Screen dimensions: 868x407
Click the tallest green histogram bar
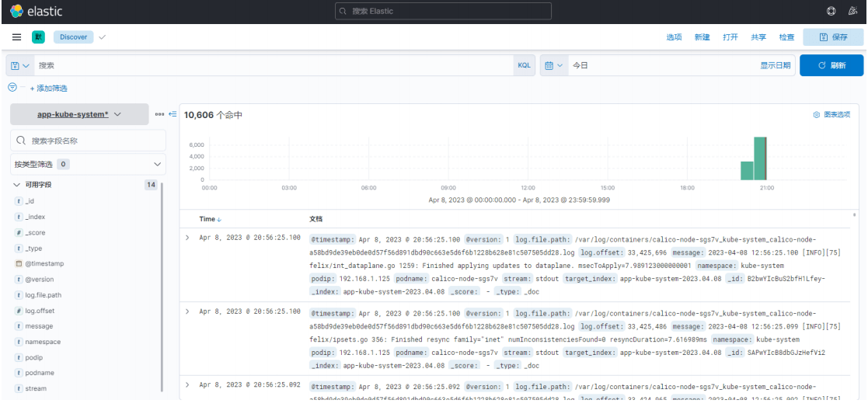tap(760, 158)
